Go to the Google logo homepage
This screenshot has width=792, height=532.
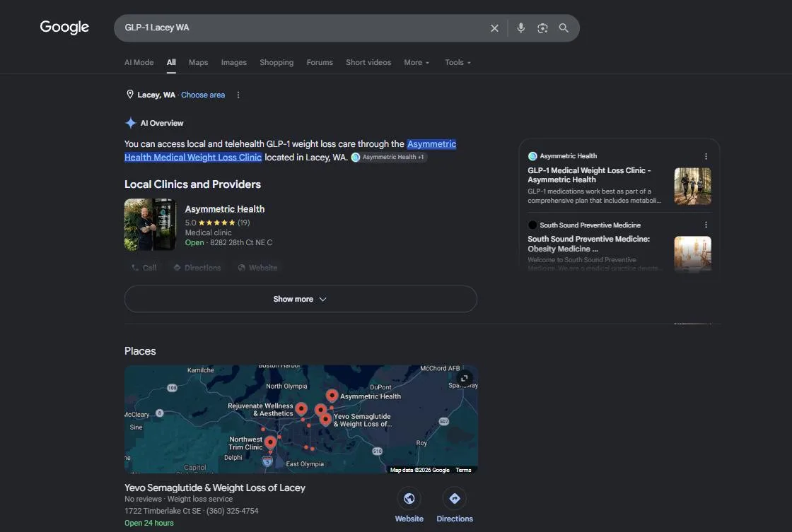click(64, 28)
